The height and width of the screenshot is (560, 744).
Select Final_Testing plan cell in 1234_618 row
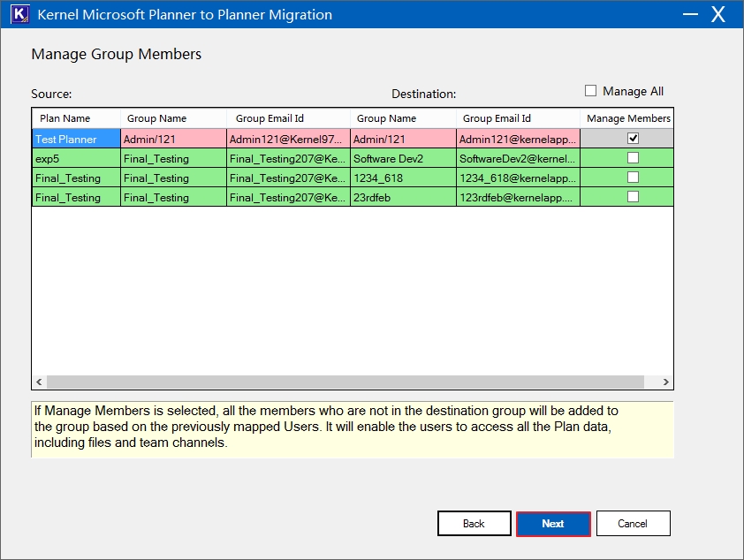click(x=76, y=178)
